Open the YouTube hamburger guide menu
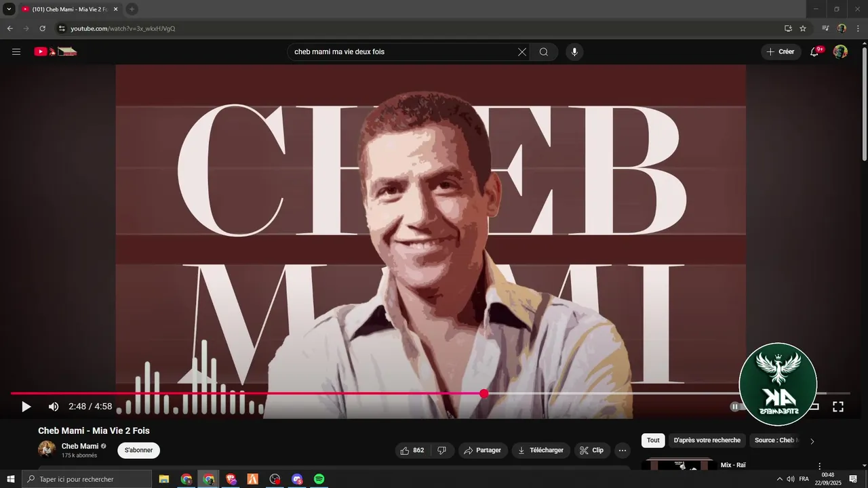This screenshot has height=488, width=868. [16, 52]
